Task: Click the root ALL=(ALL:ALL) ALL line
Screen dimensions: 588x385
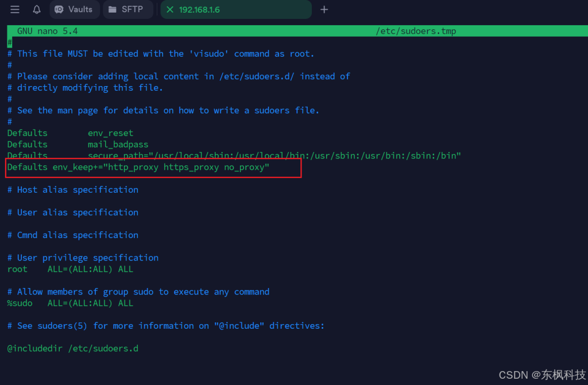Action: pos(70,269)
